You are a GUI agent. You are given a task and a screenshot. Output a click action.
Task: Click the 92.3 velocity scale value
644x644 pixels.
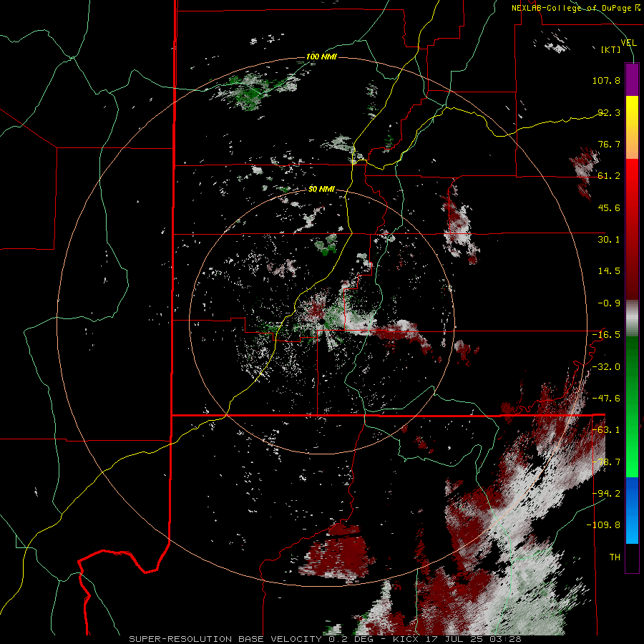(609, 112)
